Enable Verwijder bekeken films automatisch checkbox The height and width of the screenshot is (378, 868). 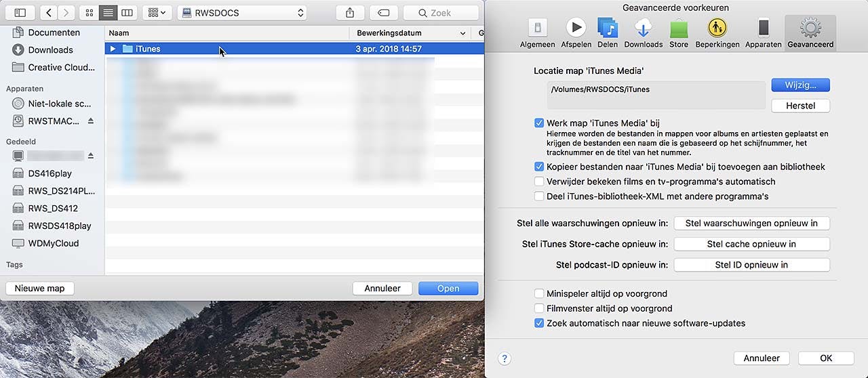point(539,182)
